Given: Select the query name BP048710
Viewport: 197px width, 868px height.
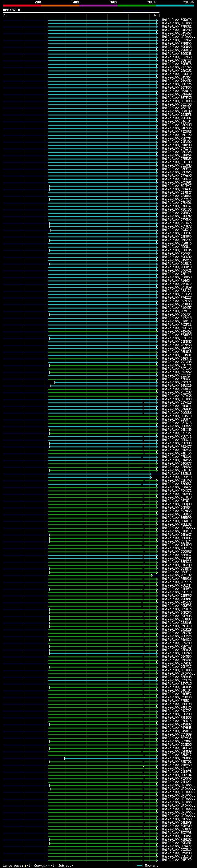Looking at the screenshot, I should click(x=11, y=10).
